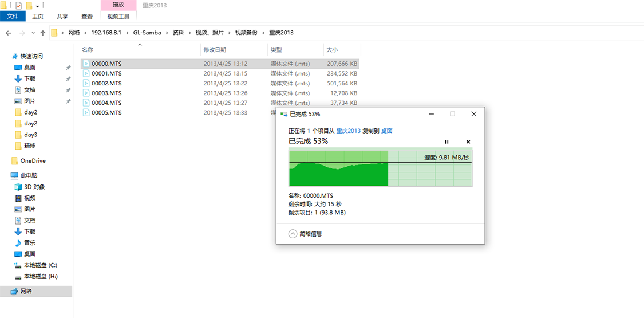644x318 pixels.
Task: Navigate to GL-Samba in the address bar
Action: coord(147,33)
